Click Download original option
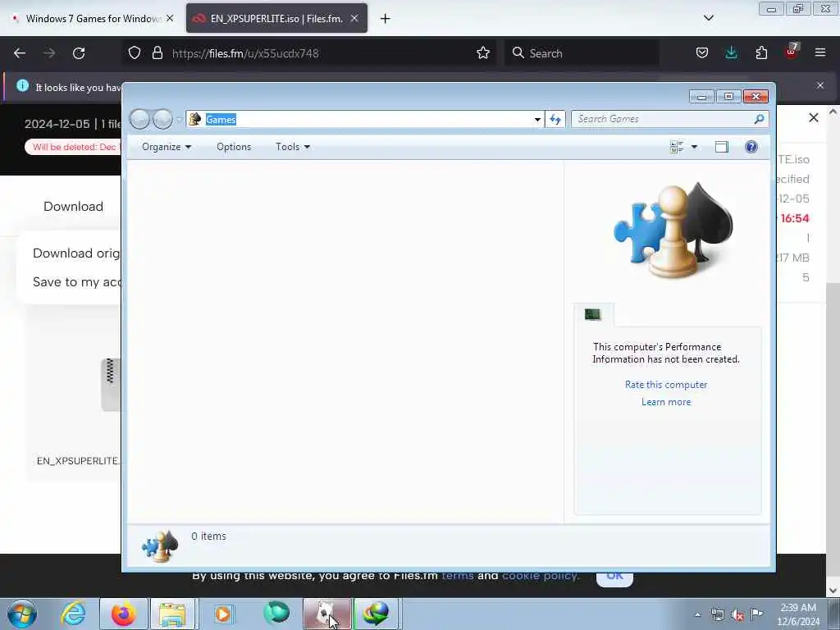 pyautogui.click(x=76, y=253)
